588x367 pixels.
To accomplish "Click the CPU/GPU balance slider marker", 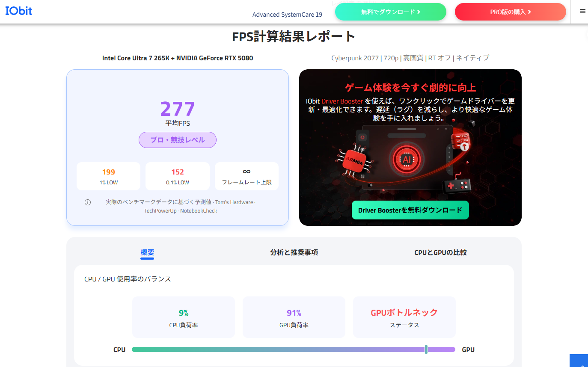I will pyautogui.click(x=426, y=349).
